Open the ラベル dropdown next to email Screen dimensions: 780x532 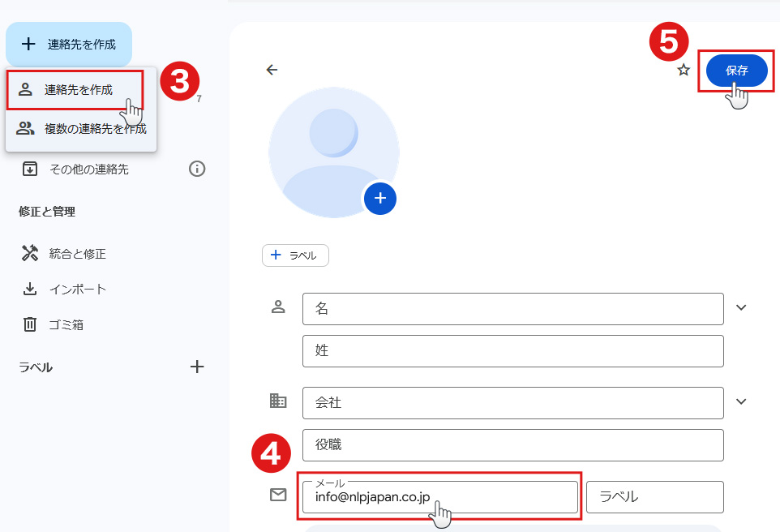pos(654,496)
